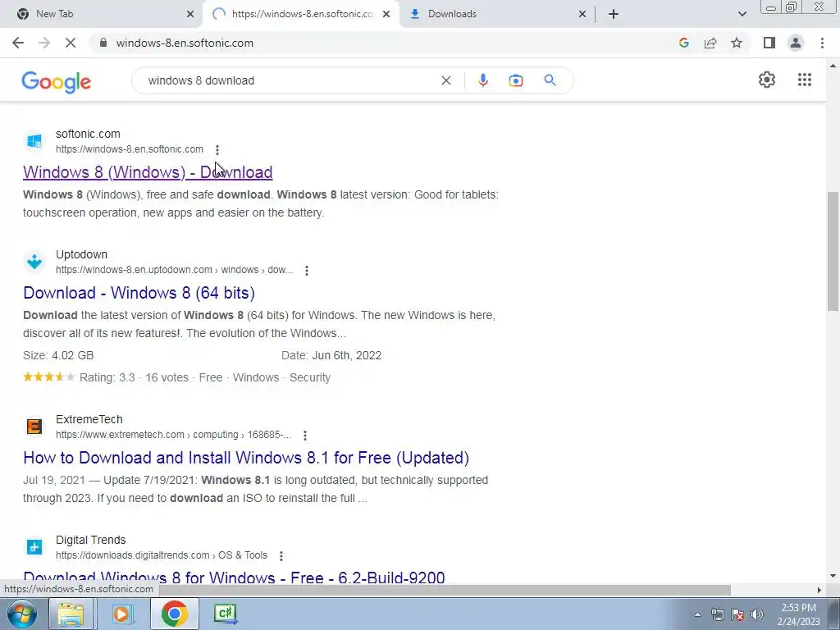Image resolution: width=840 pixels, height=630 pixels.
Task: Select the softonic loading tab
Action: [303, 14]
